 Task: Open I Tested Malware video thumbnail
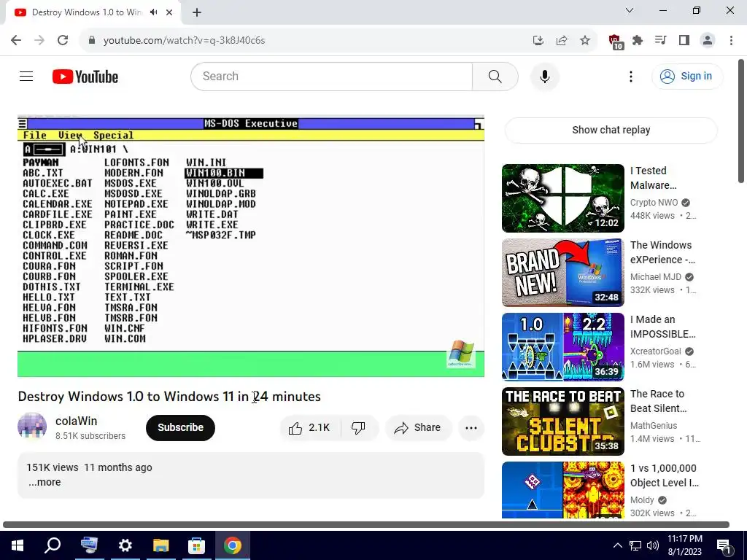[562, 198]
